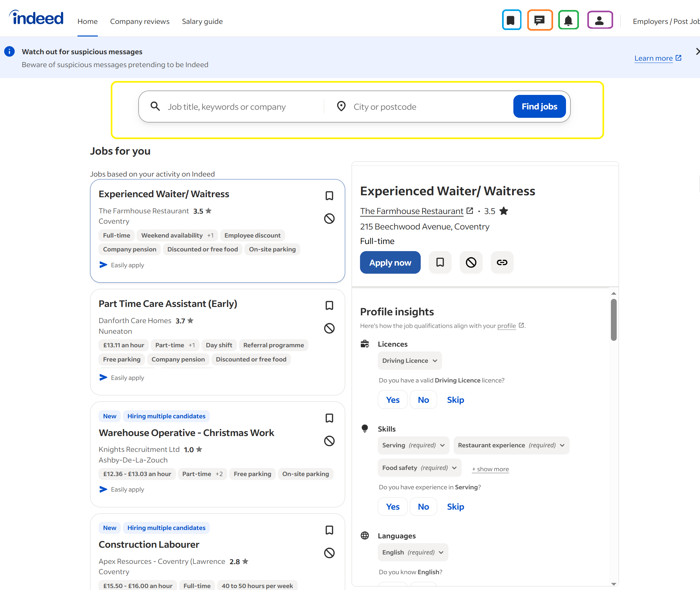Open Company reviews
Image resolution: width=700 pixels, height=590 pixels.
140,21
